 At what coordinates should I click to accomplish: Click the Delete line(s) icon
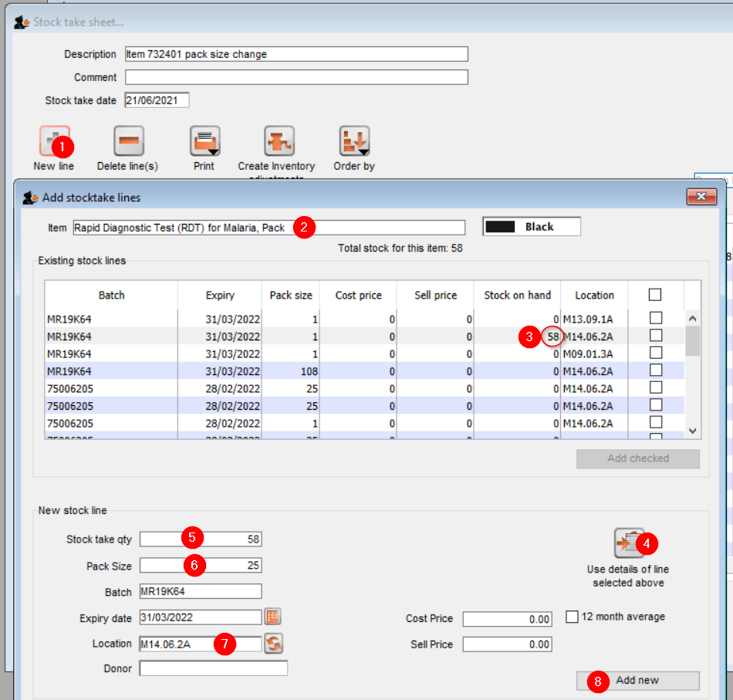click(x=129, y=142)
